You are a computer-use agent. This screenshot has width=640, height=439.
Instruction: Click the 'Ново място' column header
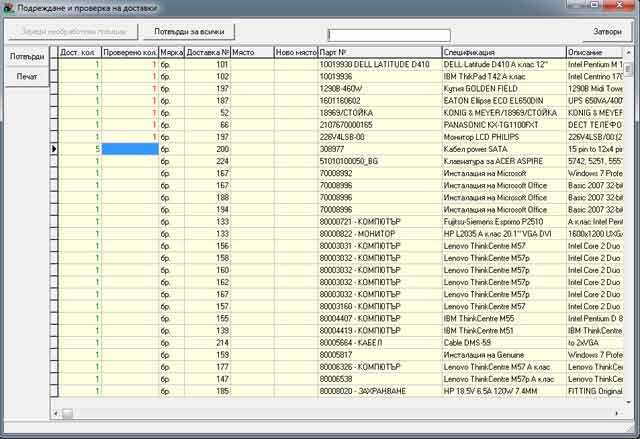(x=294, y=52)
